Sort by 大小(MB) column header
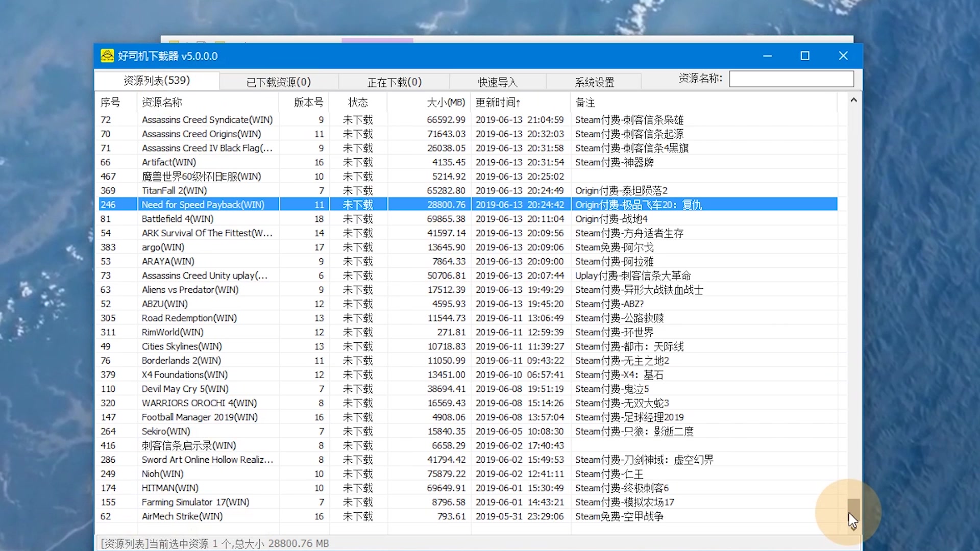Screen dimensions: 980x551 428,103
